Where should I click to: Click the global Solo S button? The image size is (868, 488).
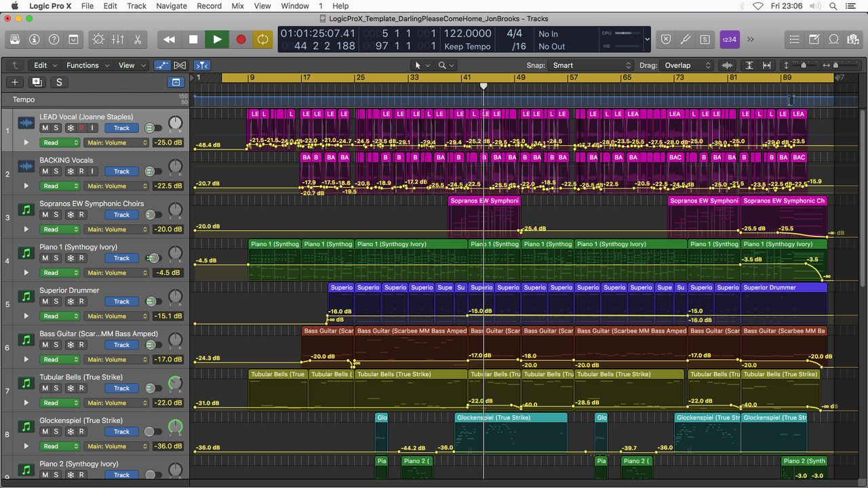[59, 82]
